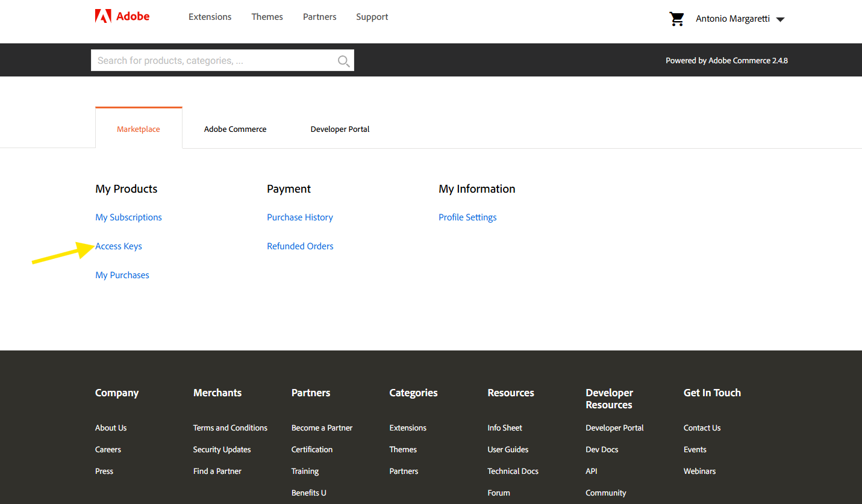
Task: Open Dev Docs link
Action: pos(602,449)
